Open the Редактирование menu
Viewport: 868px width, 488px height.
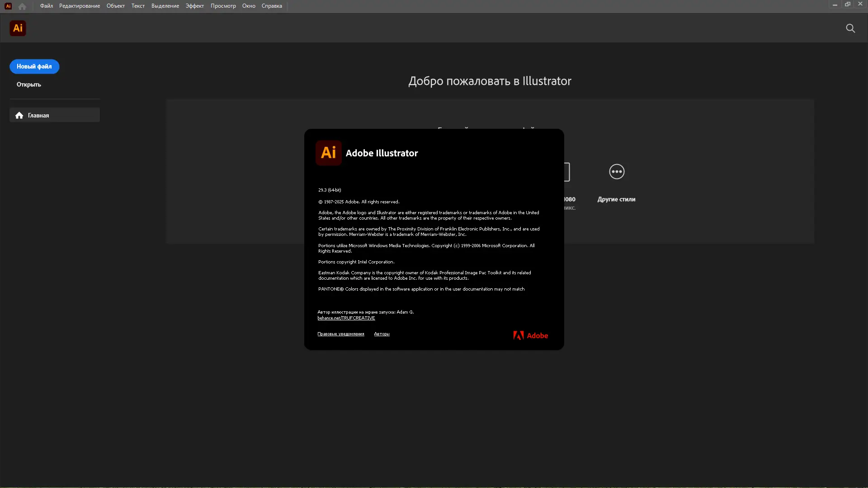click(80, 6)
